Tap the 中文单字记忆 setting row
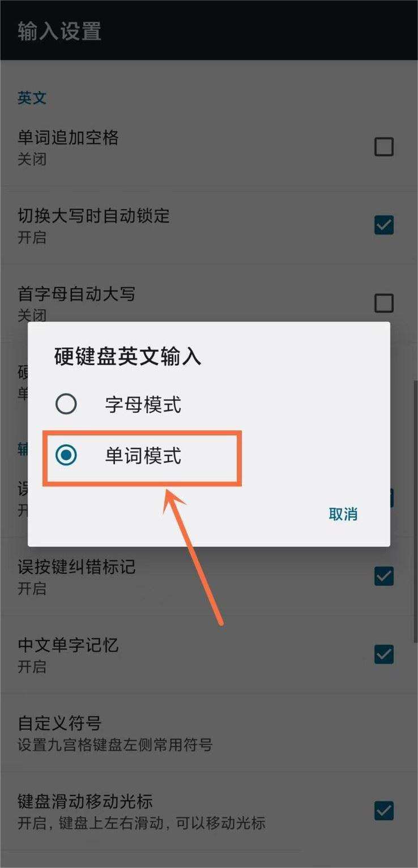 pyautogui.click(x=209, y=655)
